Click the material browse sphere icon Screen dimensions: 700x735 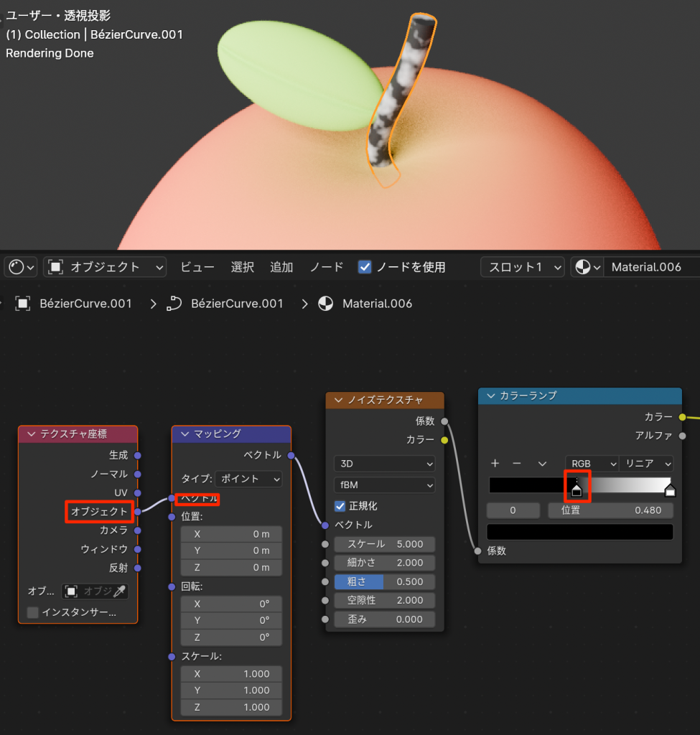(x=587, y=267)
